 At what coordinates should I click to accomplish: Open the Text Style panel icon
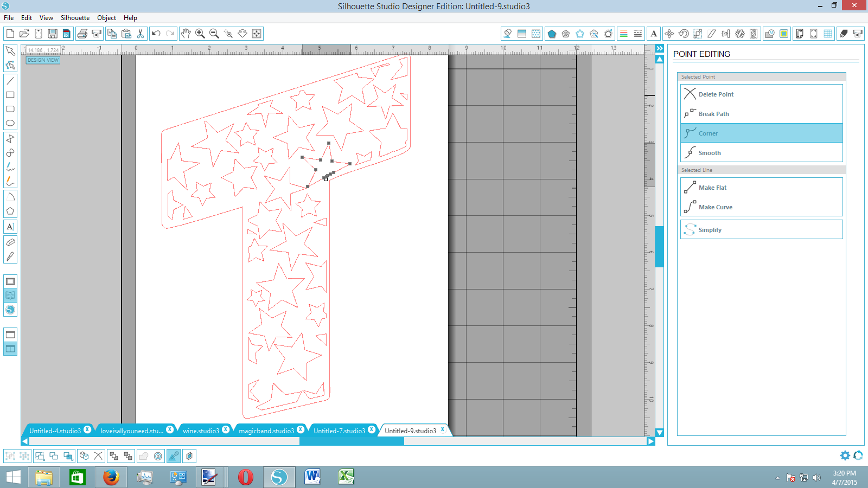654,34
